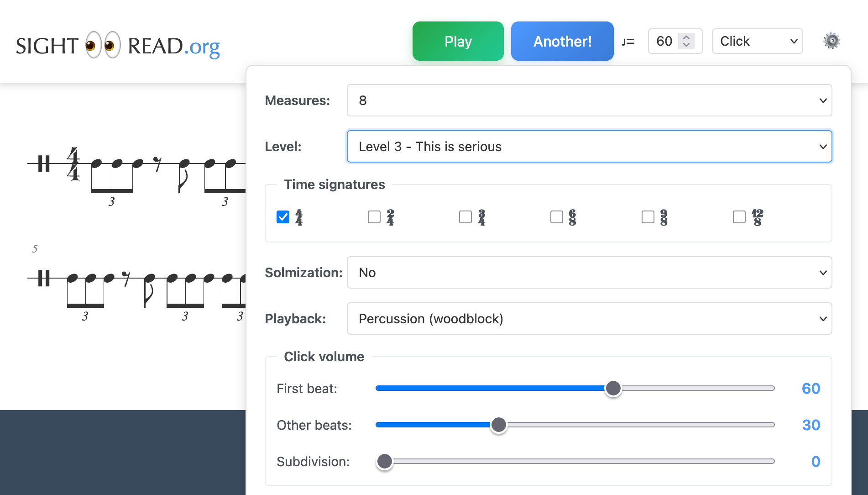Enable the 3/4 time signature checkbox

pyautogui.click(x=465, y=217)
